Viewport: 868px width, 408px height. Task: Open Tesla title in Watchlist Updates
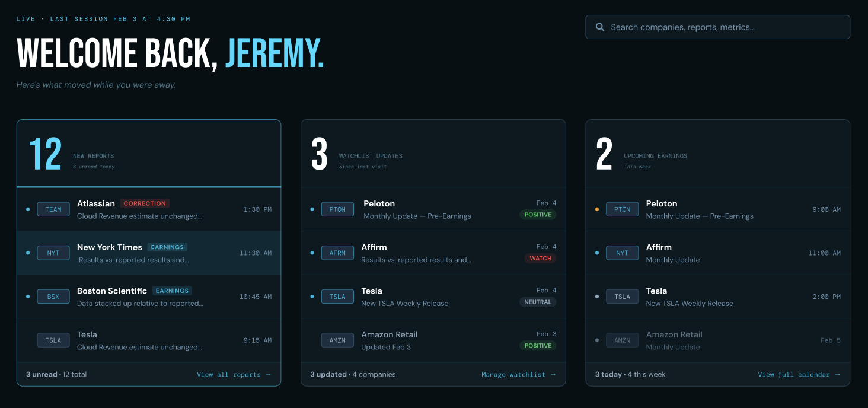coord(372,291)
